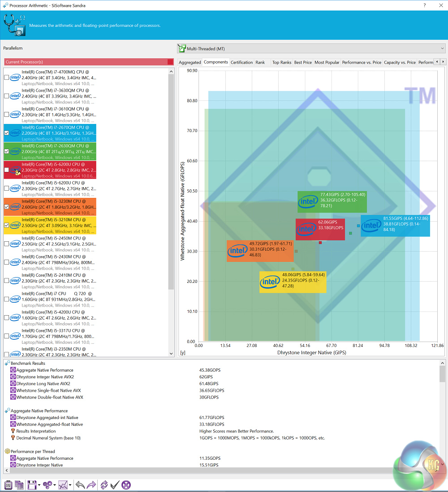Screen dimensions: 448x492
Task: Click the Multi-Threaded icon in the combo box
Action: (182, 49)
